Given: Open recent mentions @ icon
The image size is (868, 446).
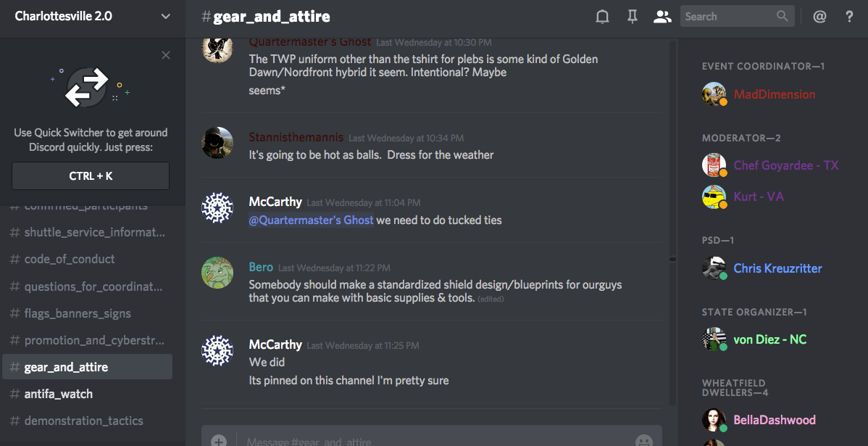Looking at the screenshot, I should pos(820,17).
